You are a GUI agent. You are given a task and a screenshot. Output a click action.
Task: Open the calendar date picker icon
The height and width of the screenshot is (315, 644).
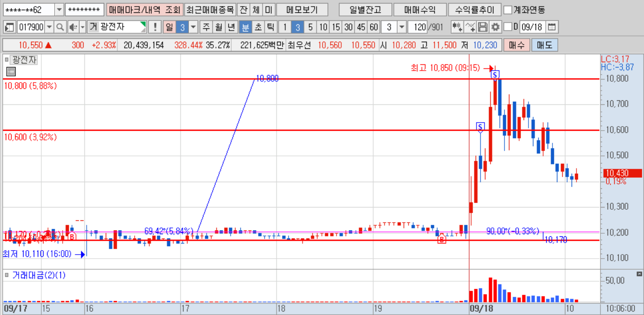pos(551,27)
